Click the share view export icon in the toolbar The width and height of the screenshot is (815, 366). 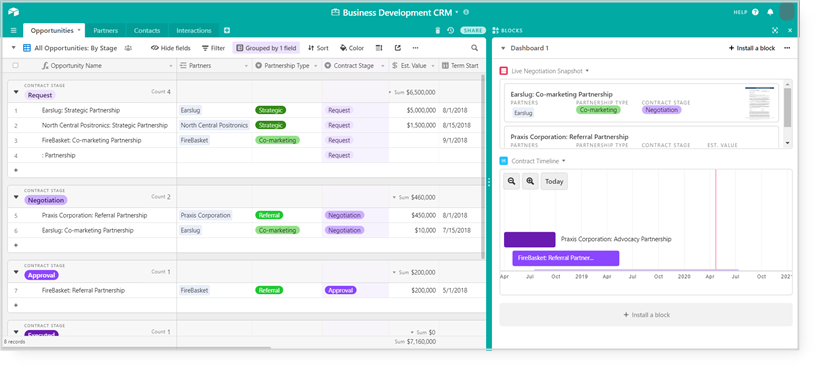pyautogui.click(x=398, y=48)
